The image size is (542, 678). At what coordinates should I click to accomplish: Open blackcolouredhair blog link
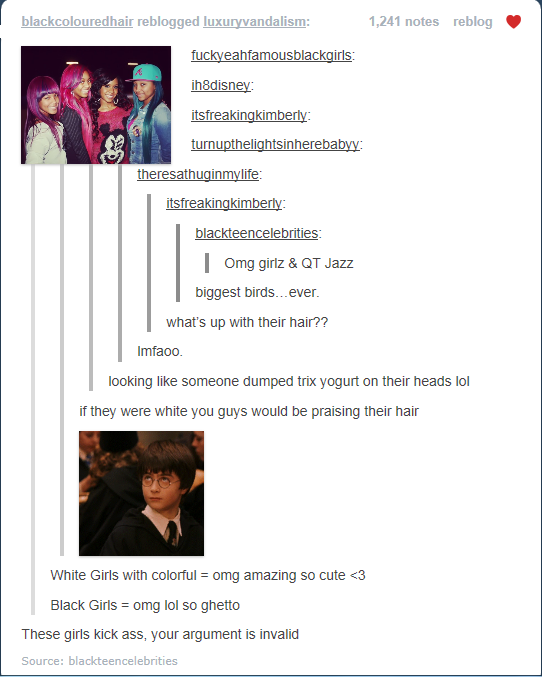pos(77,22)
